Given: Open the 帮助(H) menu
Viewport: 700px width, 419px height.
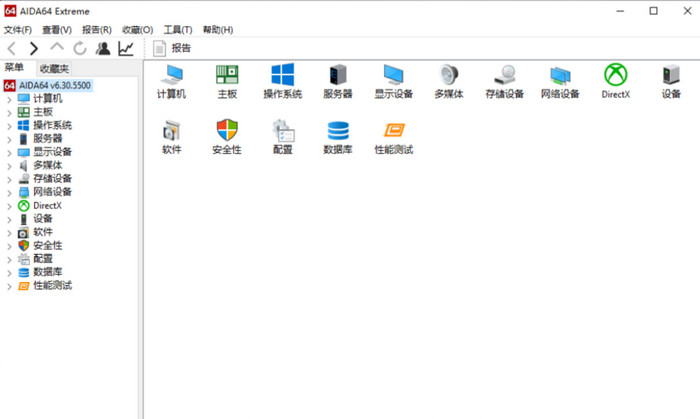Looking at the screenshot, I should tap(218, 30).
